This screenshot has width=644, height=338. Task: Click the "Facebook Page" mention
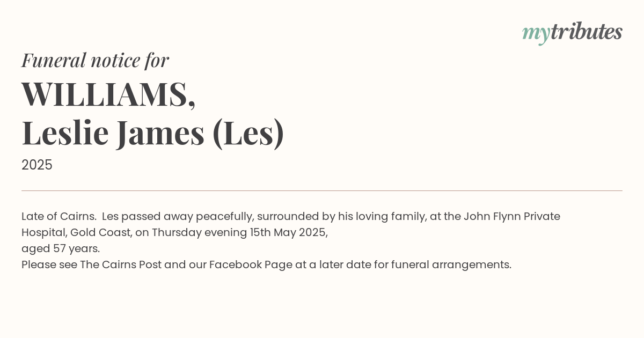point(251,265)
